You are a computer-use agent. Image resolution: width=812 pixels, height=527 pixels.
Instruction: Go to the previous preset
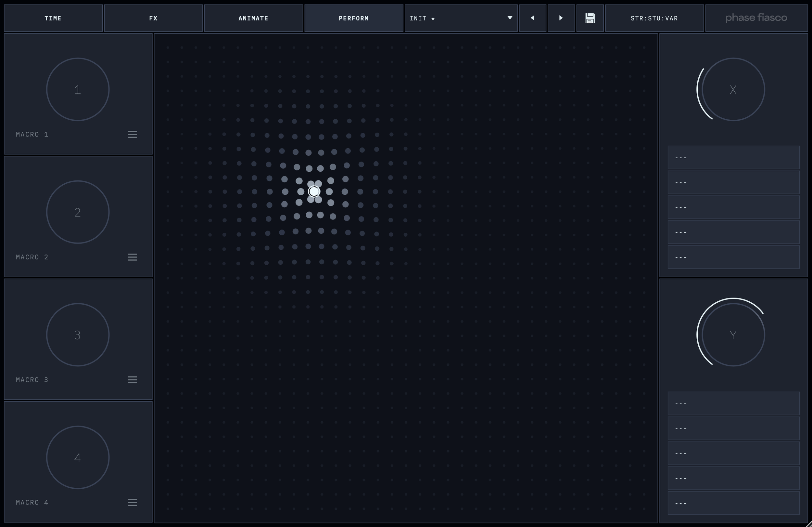coord(533,18)
